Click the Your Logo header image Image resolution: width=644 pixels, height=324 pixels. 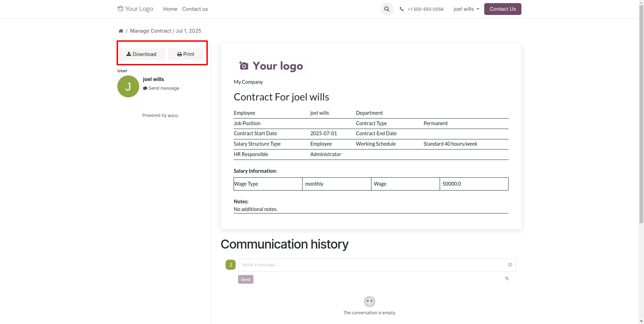pos(135,9)
